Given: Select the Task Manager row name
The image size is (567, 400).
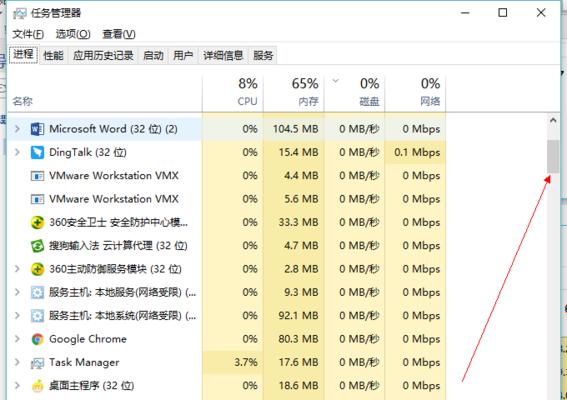Looking at the screenshot, I should coord(84,362).
